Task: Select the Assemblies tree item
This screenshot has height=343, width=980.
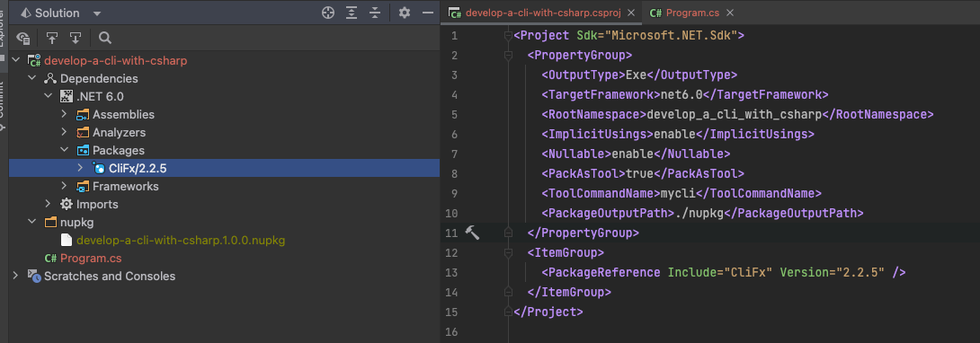Action: click(124, 115)
